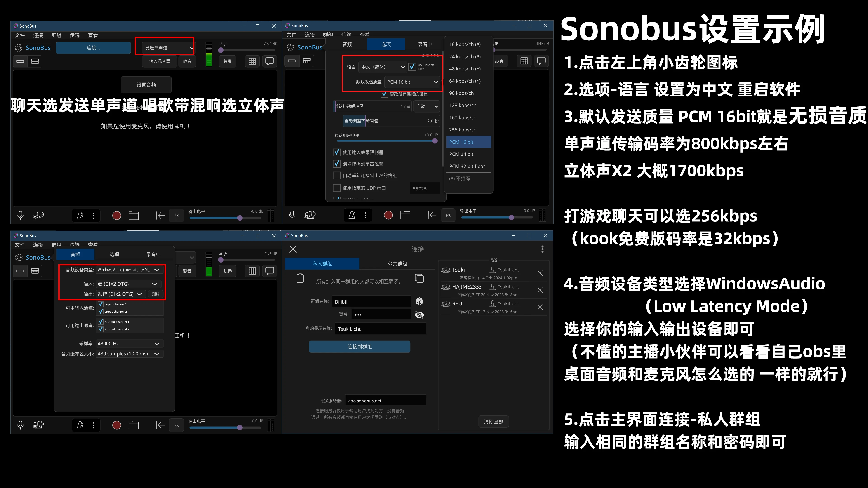
Task: Enable 自动重新连接到上次的群组 checkbox
Action: click(x=337, y=176)
